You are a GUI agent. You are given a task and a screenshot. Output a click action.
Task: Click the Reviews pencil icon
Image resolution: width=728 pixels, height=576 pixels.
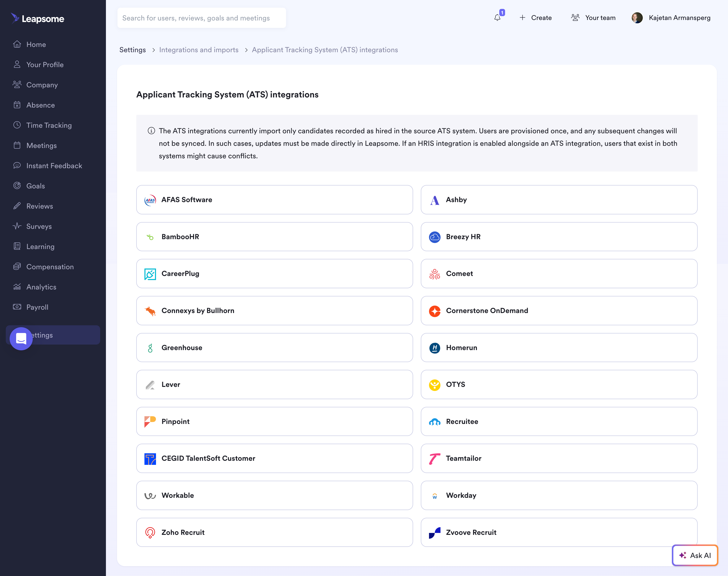17,206
